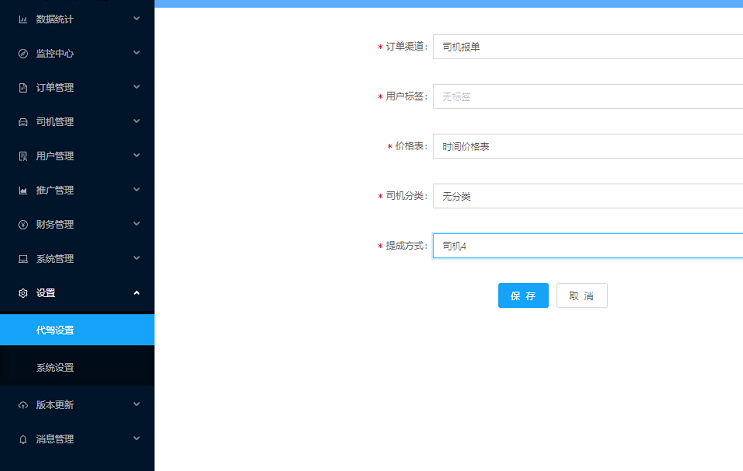Collapse the 设置 menu using its arrow
The image size is (743, 471).
coord(136,293)
